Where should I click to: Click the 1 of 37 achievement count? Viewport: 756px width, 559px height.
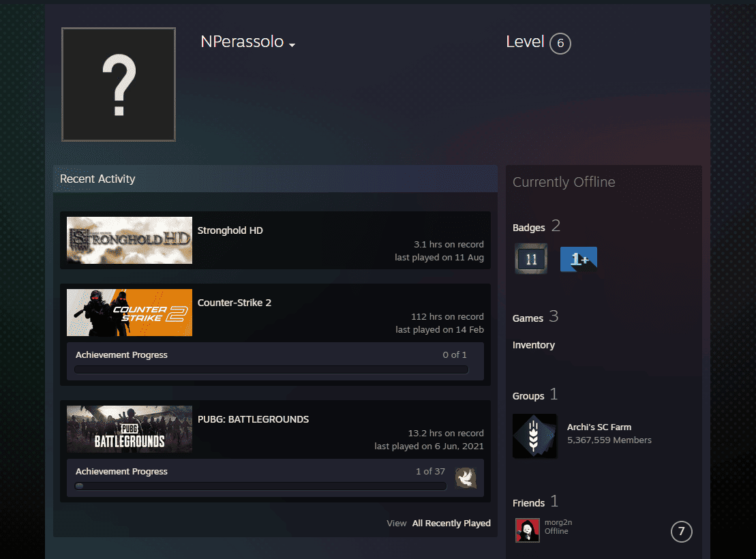pyautogui.click(x=430, y=472)
